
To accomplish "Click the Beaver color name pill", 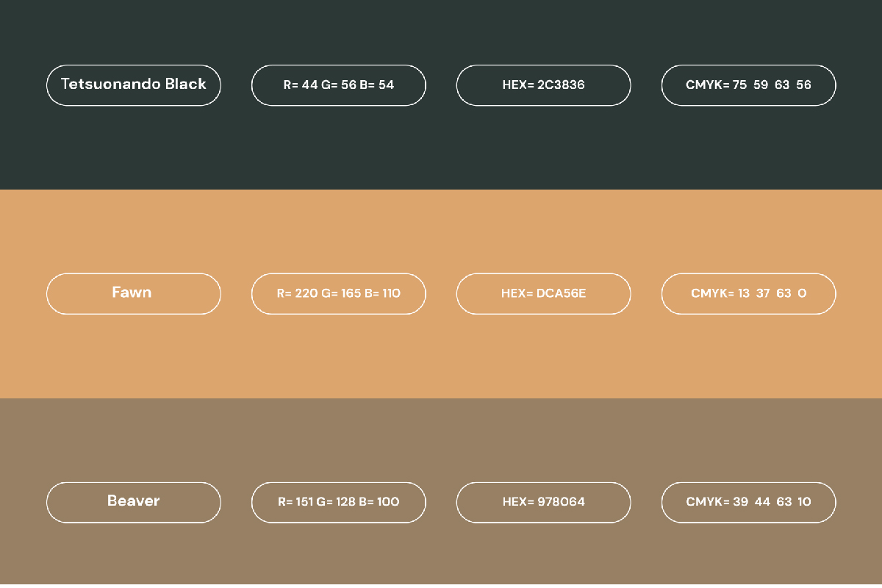I will (x=133, y=502).
